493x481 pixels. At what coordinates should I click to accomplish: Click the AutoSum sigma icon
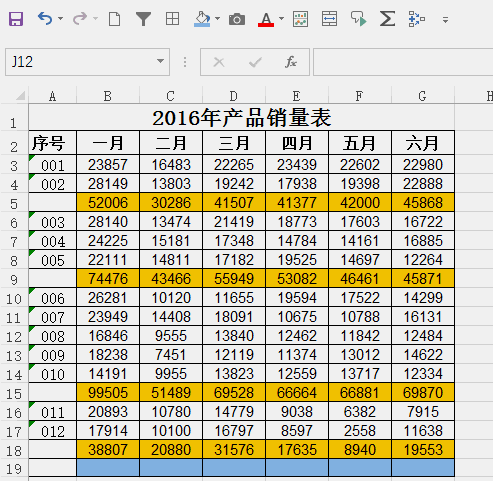click(387, 19)
